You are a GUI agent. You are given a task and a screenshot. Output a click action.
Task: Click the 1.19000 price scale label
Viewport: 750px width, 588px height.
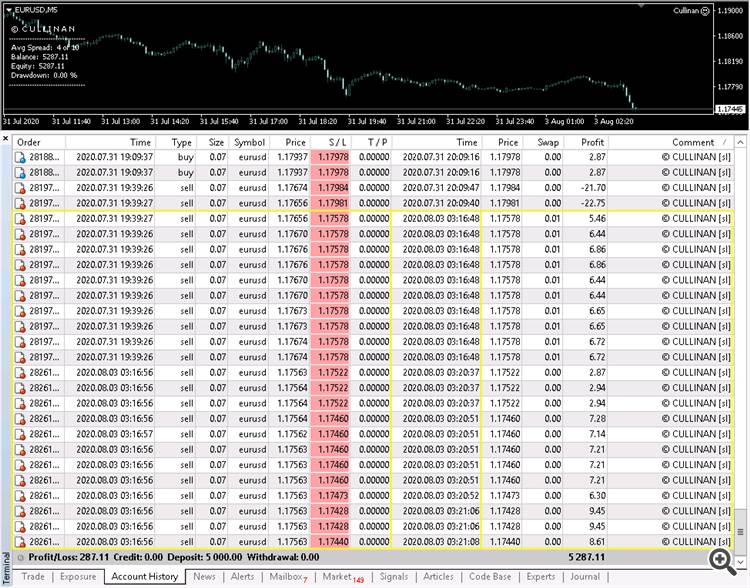[x=732, y=11]
